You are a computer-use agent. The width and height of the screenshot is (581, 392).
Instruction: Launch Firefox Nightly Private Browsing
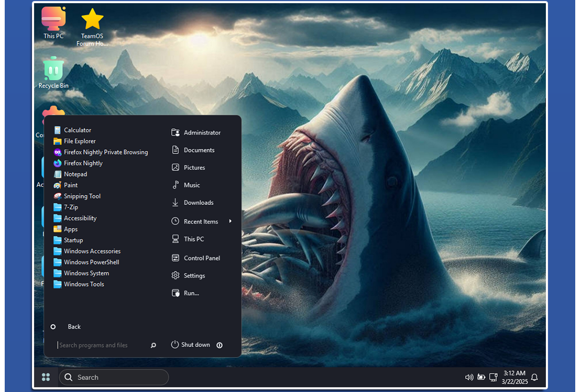(x=101, y=153)
